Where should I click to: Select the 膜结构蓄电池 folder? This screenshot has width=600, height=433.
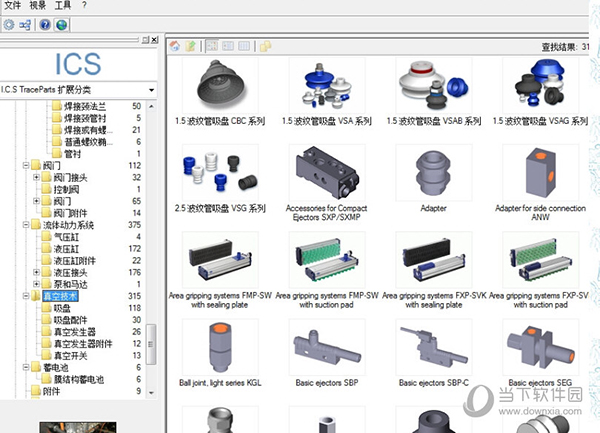pyautogui.click(x=79, y=379)
